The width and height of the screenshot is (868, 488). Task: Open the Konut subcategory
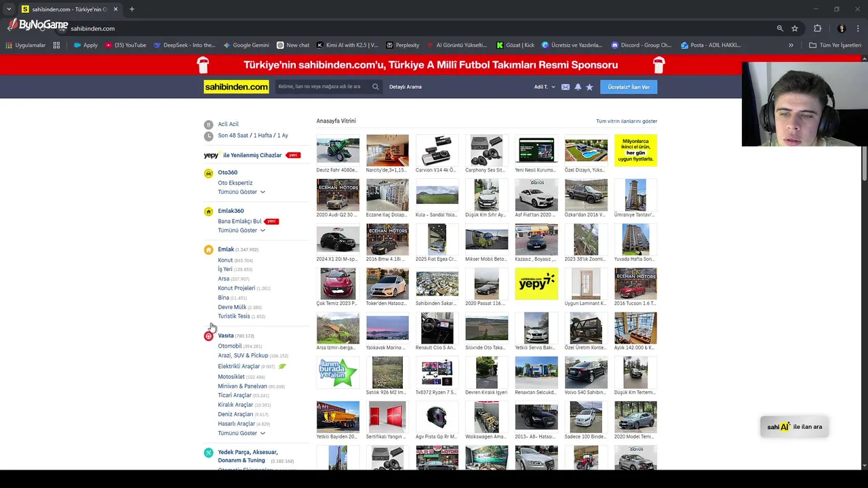click(x=225, y=260)
